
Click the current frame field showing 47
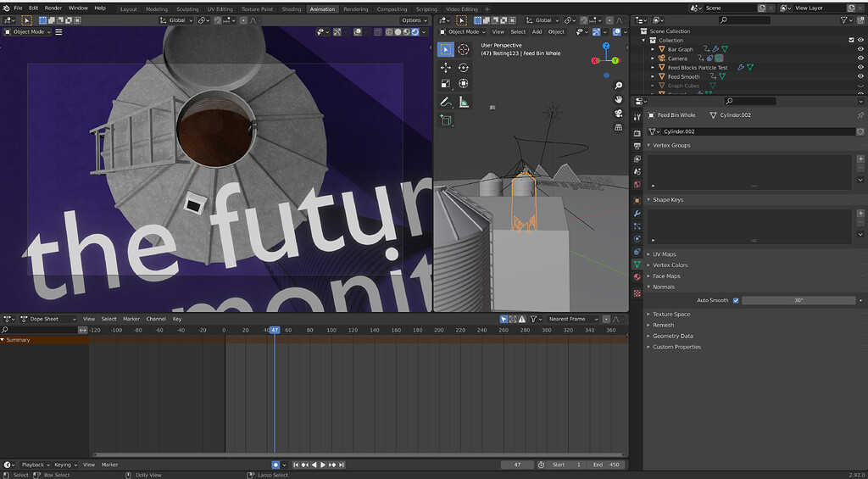point(517,465)
